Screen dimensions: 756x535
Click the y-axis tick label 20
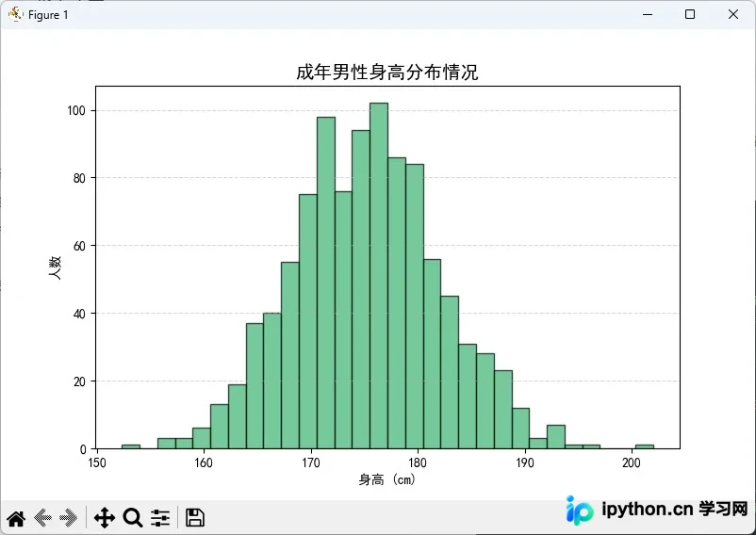[79, 381]
